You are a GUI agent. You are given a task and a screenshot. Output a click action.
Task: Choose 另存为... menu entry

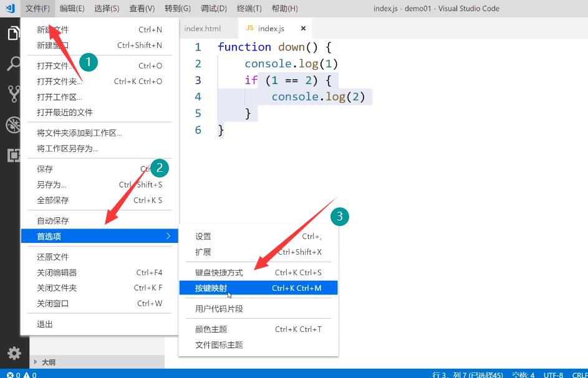[99, 185]
